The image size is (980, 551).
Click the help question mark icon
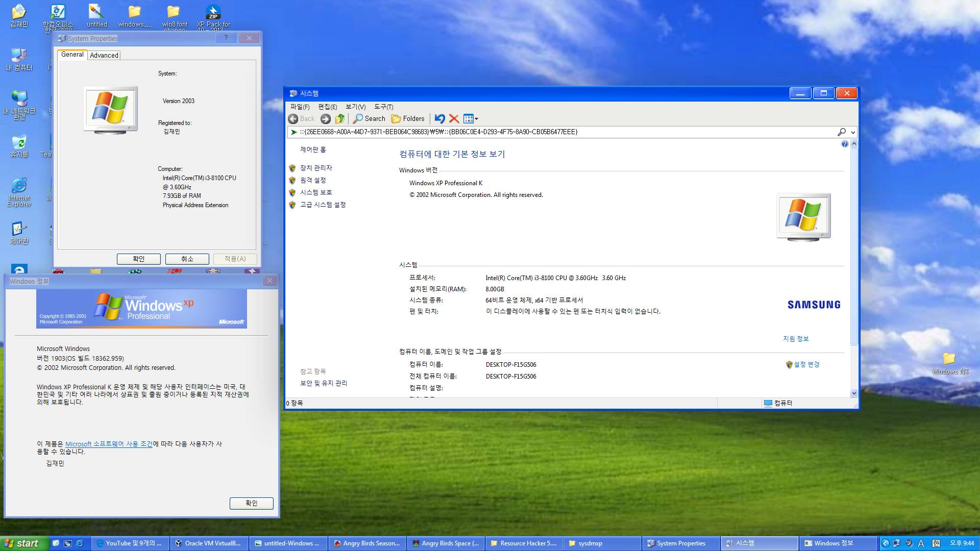(844, 144)
